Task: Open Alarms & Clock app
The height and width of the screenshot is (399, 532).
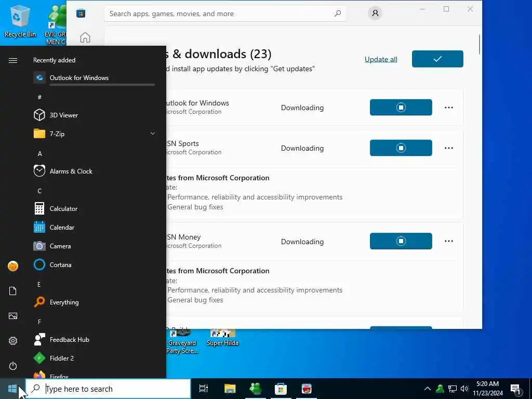Action: click(94, 171)
